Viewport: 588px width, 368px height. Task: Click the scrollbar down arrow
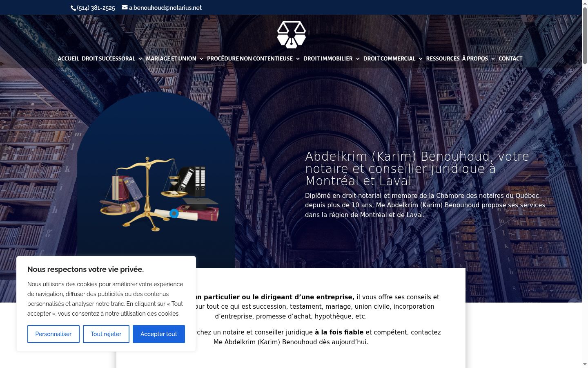(x=585, y=364)
